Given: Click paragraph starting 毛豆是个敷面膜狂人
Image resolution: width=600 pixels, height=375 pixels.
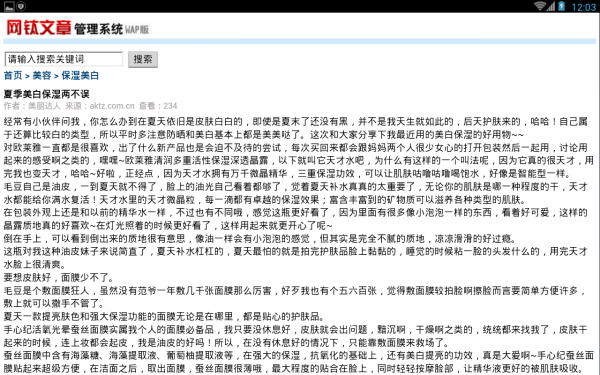Looking at the screenshot, I should (x=295, y=297).
